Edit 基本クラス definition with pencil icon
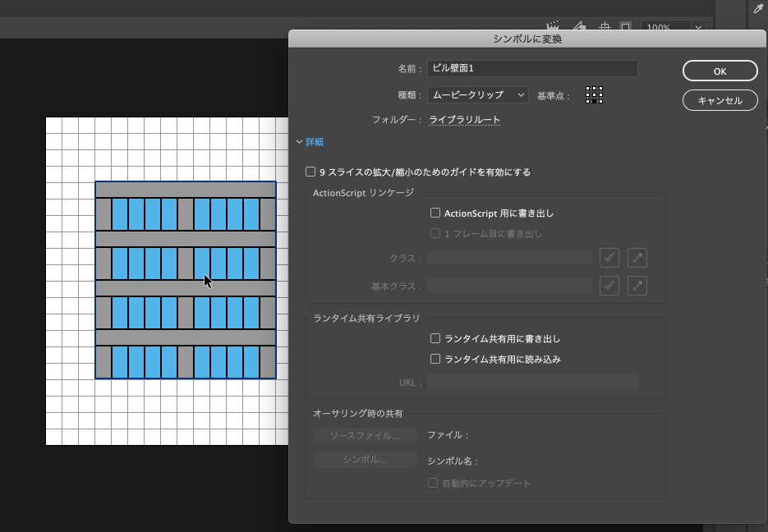 tap(637, 286)
